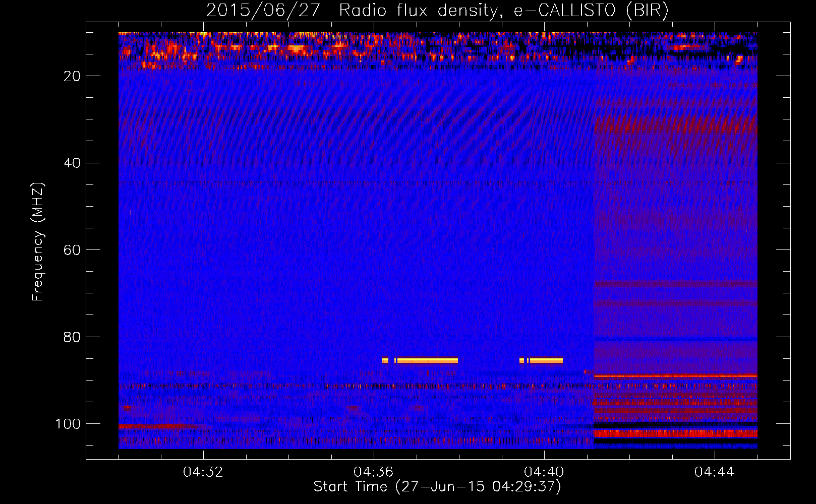Screen dimensions: 816x504
Task: Click the 04:32 time tick label
Action: point(203,472)
